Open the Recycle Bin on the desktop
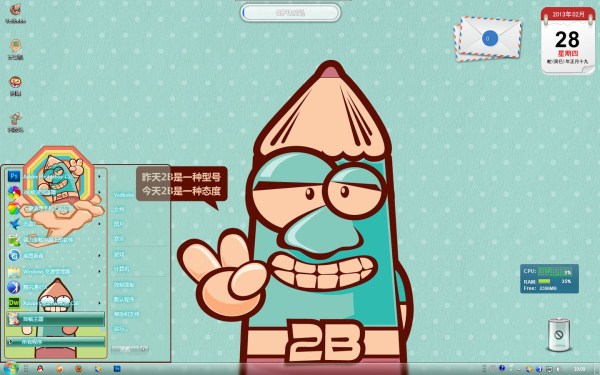600x375 pixels. (559, 334)
